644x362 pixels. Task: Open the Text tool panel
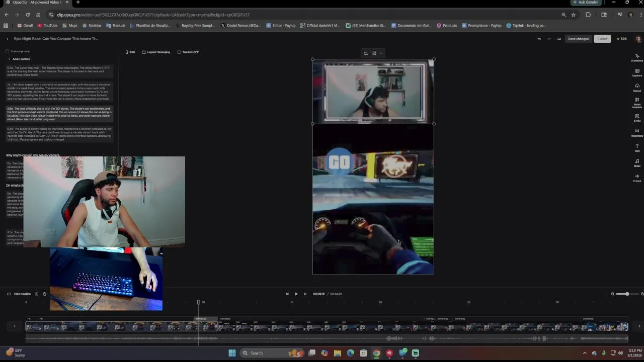[637, 148]
